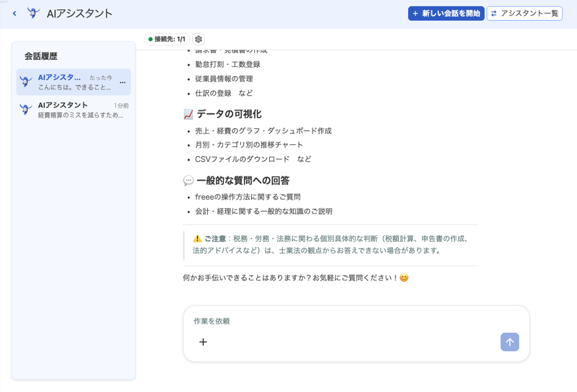Click bird avatar of the たった今 conversation
This screenshot has height=392, width=577.
pyautogui.click(x=25, y=81)
